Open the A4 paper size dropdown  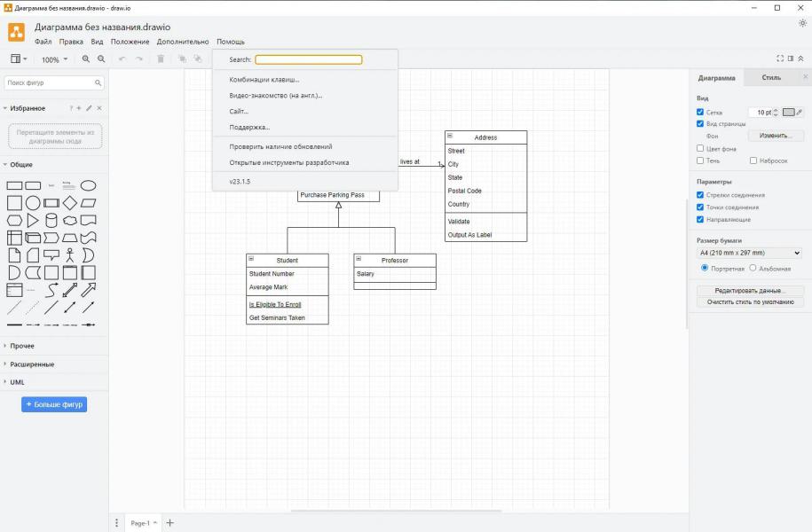pos(750,253)
